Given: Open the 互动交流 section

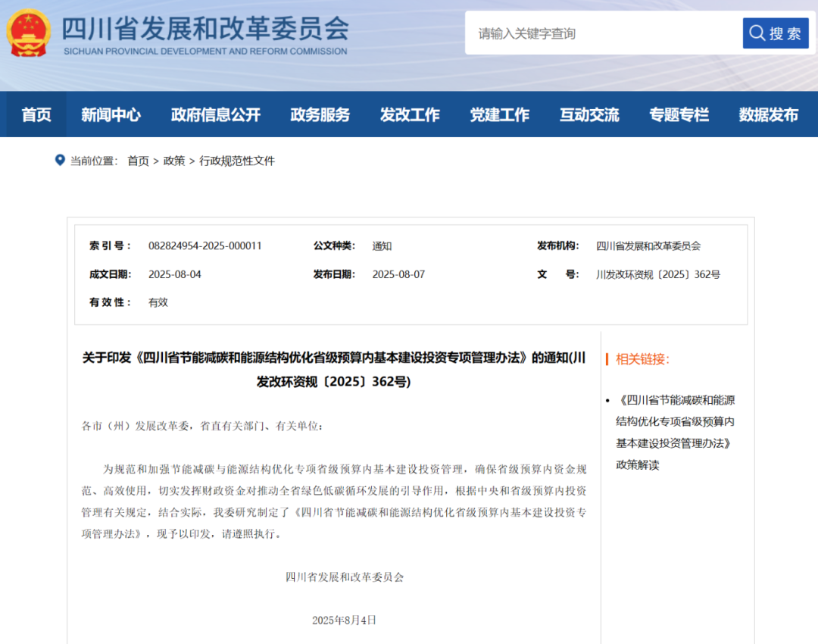Looking at the screenshot, I should 589,114.
